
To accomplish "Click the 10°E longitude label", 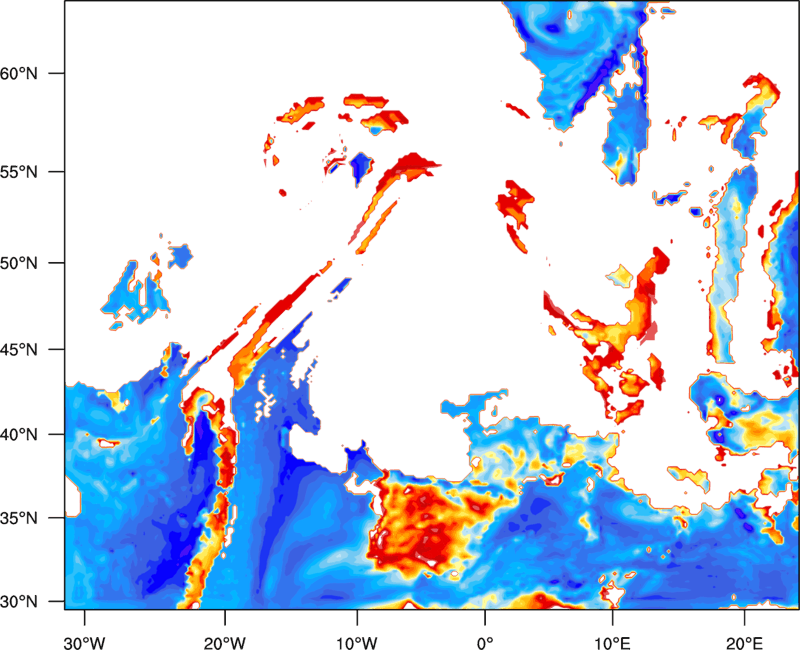I will [612, 643].
